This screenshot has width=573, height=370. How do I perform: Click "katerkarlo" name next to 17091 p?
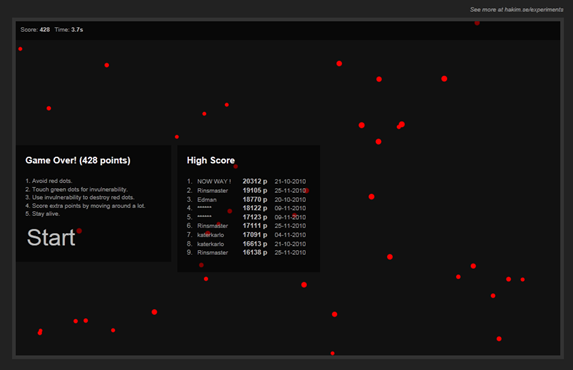tap(210, 235)
